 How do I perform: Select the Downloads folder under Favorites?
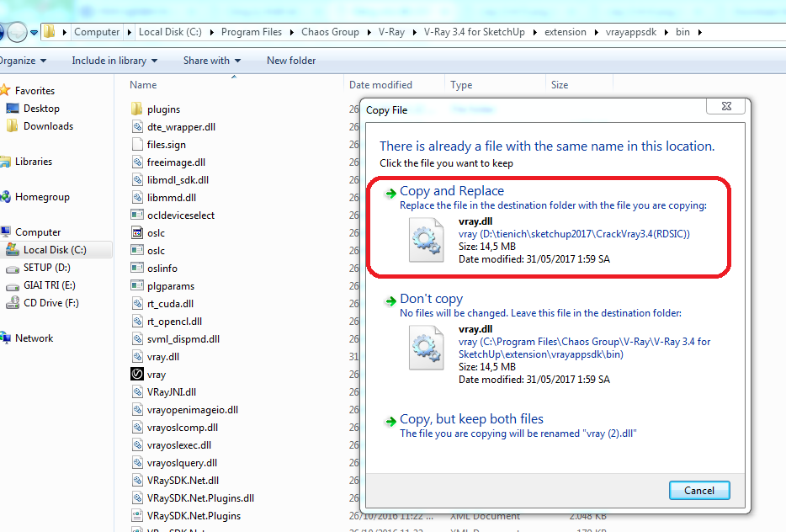point(48,126)
